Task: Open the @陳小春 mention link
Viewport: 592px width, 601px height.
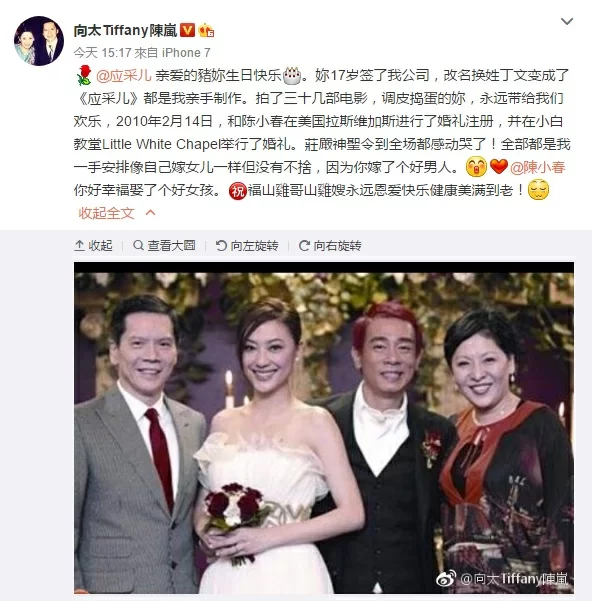Action: [538, 167]
